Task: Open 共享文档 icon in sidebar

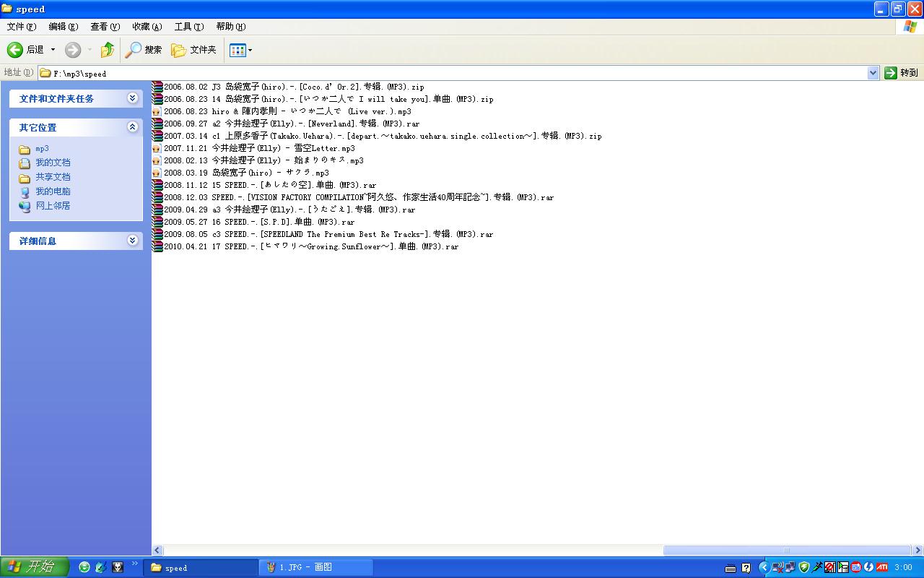Action: 25,178
